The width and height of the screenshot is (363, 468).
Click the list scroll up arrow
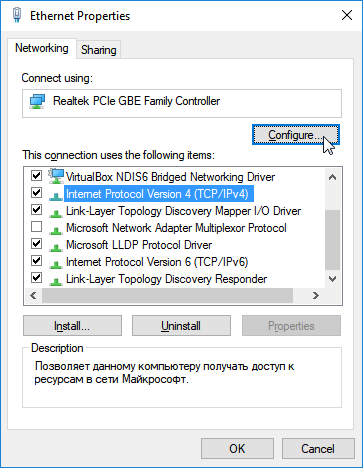point(332,177)
